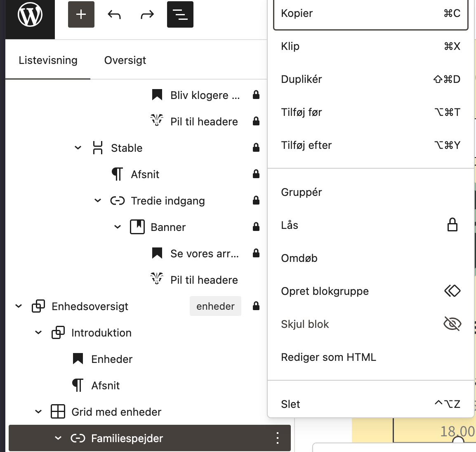Select 'Duplikér' from the context menu
476x452 pixels.
click(302, 79)
